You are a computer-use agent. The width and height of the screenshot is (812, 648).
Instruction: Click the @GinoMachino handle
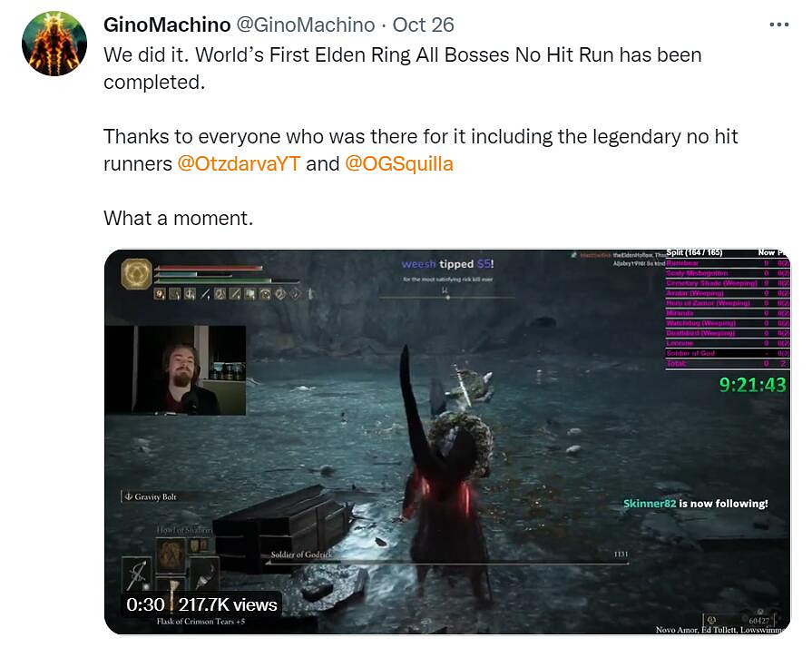(x=306, y=25)
